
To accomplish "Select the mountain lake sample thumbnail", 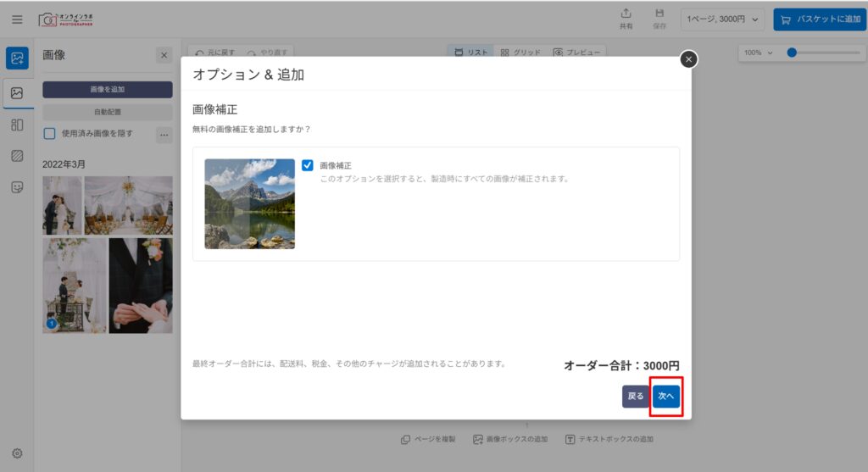I will [249, 203].
